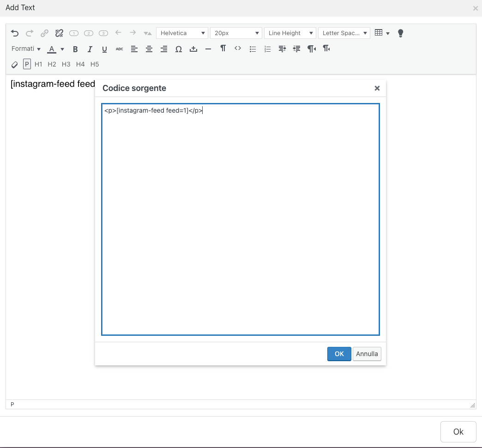The height and width of the screenshot is (448, 482).
Task: Toggle italic formatting
Action: tap(90, 49)
